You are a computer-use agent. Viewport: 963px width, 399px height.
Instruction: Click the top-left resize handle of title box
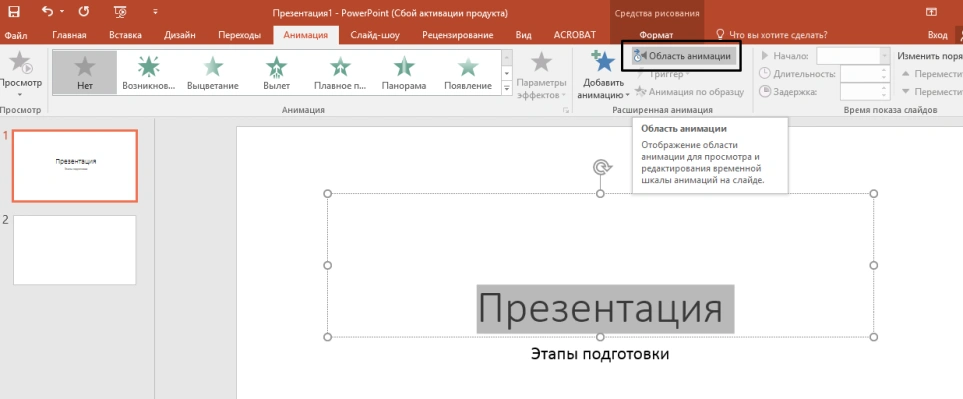click(x=327, y=194)
